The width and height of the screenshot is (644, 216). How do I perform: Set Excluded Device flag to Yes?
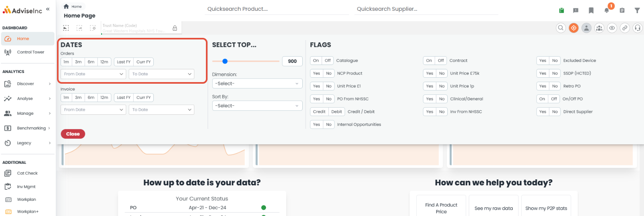(543, 61)
